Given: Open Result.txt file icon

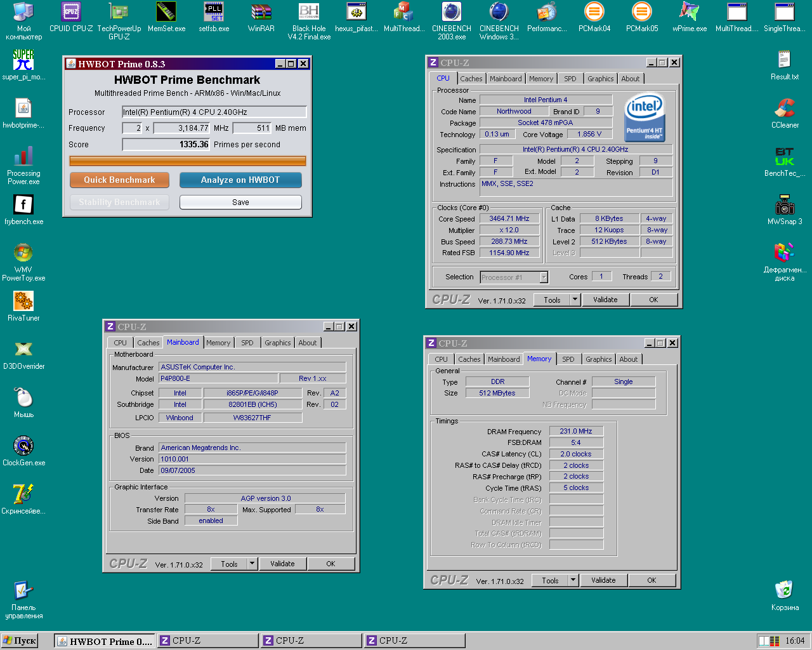Looking at the screenshot, I should tap(785, 65).
